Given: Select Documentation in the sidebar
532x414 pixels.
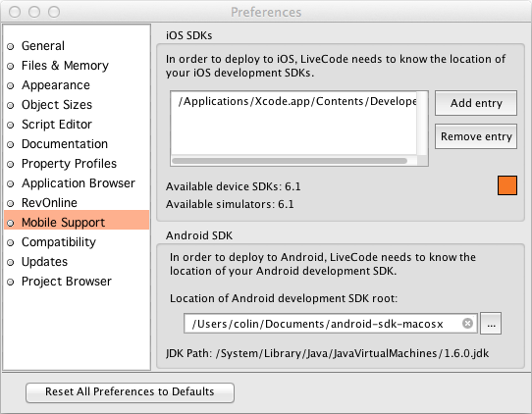Looking at the screenshot, I should point(65,144).
